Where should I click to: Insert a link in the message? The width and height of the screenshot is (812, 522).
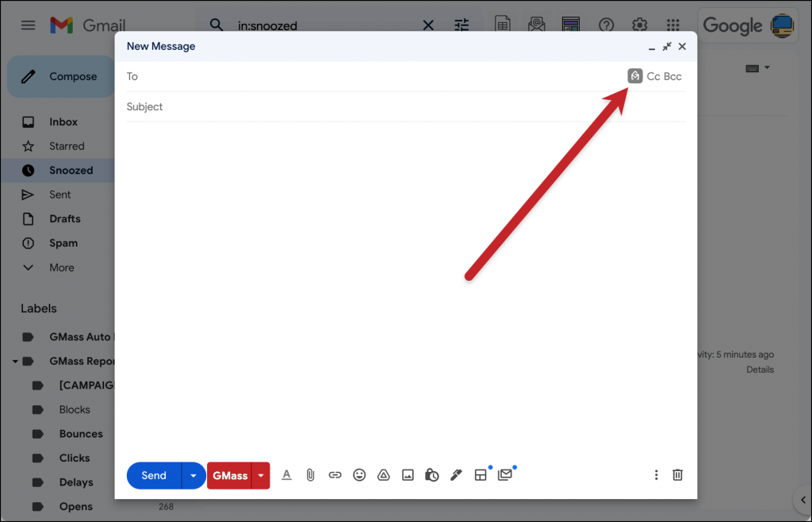(x=335, y=474)
